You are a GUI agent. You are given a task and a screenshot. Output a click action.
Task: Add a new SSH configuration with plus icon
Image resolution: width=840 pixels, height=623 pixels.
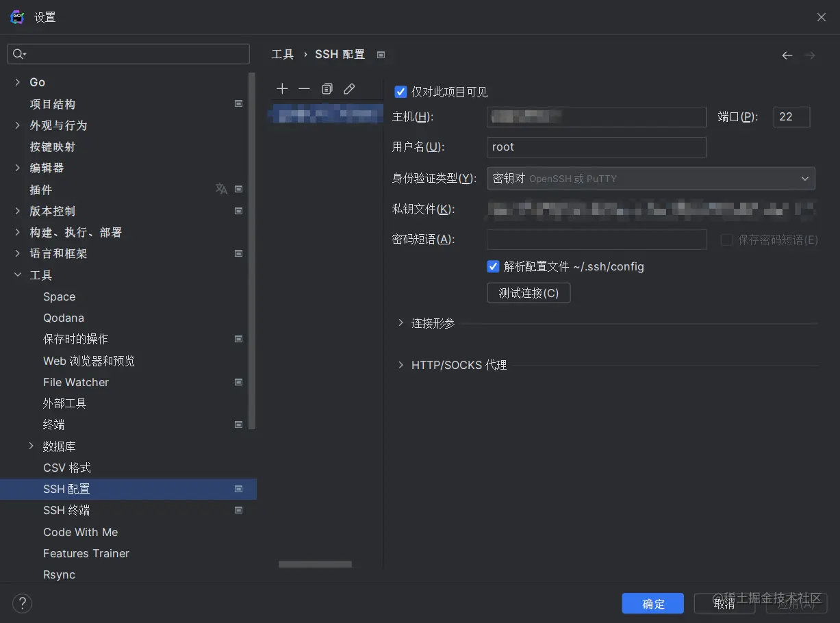tap(282, 89)
